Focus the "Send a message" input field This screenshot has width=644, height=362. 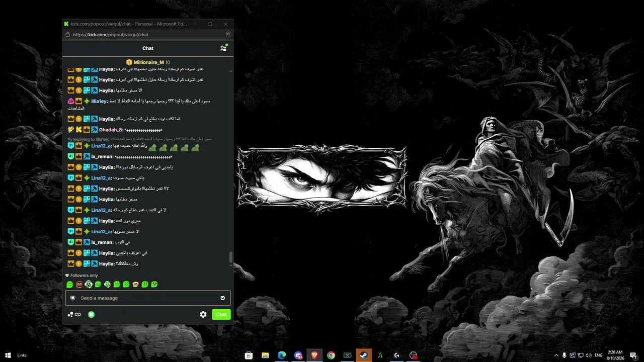148,298
